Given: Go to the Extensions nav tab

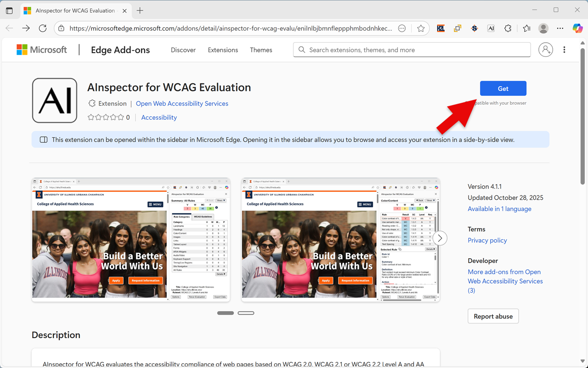Looking at the screenshot, I should (x=223, y=50).
